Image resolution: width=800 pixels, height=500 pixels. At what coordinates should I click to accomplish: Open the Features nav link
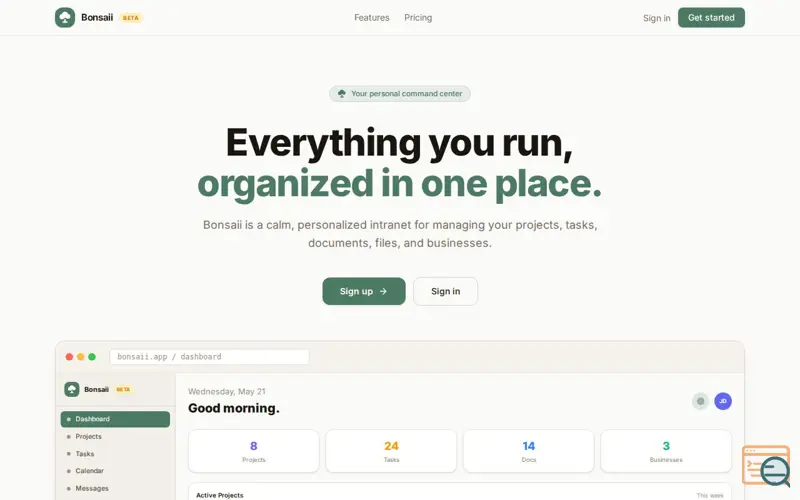(371, 17)
